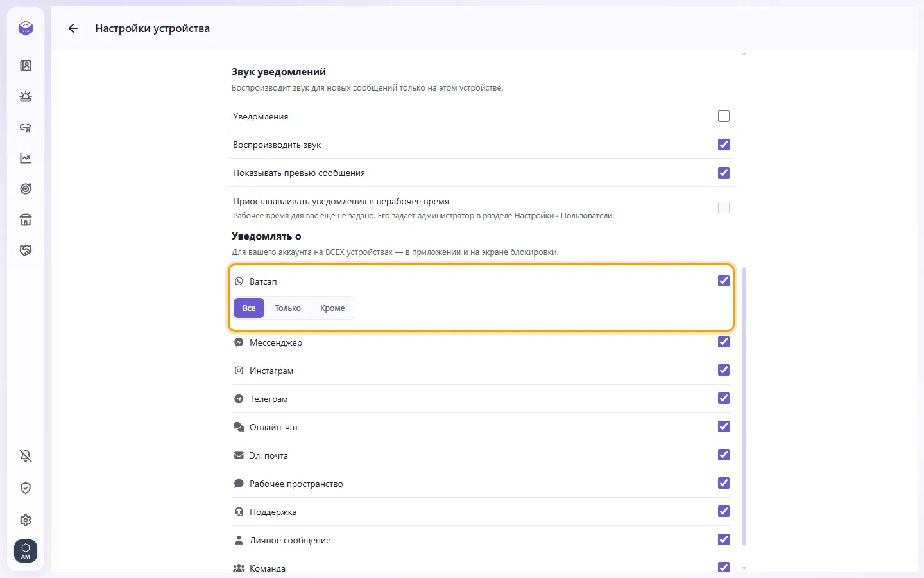Click the scrollbar down arrow

click(744, 568)
